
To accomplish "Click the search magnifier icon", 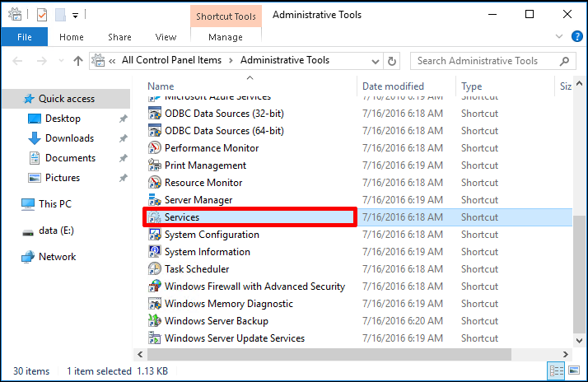I will (564, 61).
